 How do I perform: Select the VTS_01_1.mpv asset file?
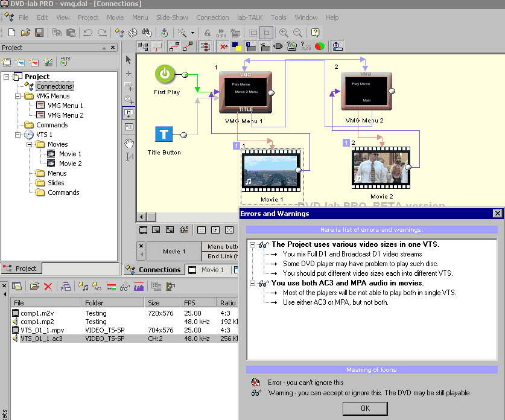[42, 330]
